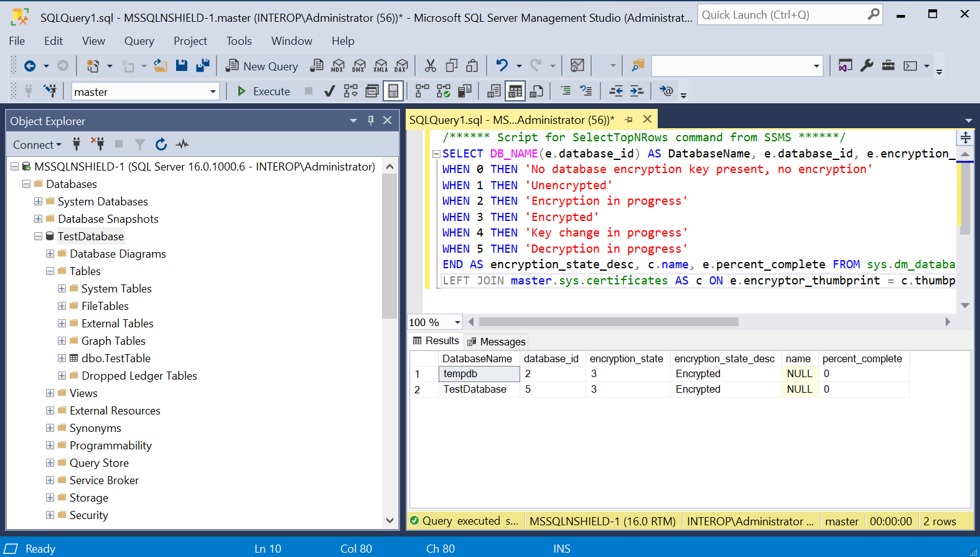The height and width of the screenshot is (557, 980).
Task: Switch output to Results to File
Action: pos(536,91)
